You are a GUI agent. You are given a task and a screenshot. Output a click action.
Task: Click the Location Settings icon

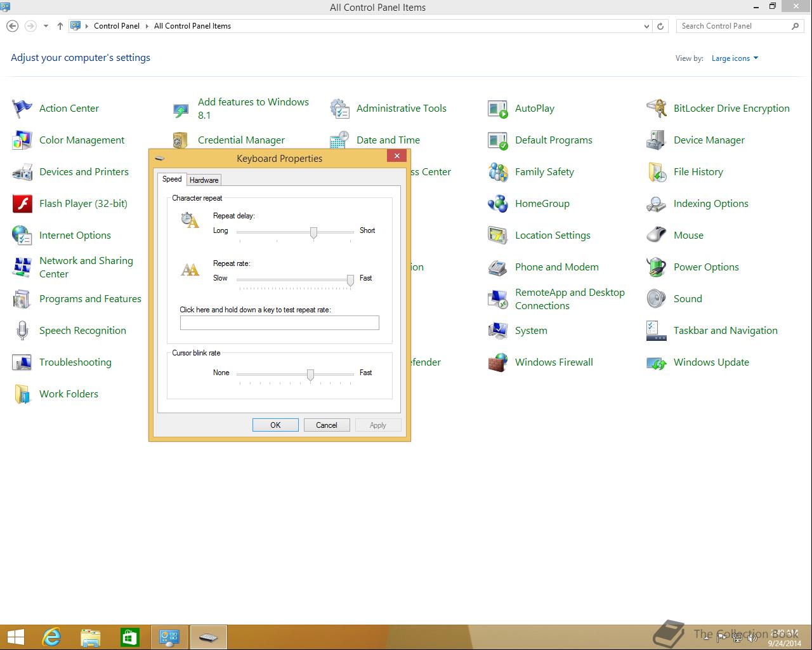point(498,235)
